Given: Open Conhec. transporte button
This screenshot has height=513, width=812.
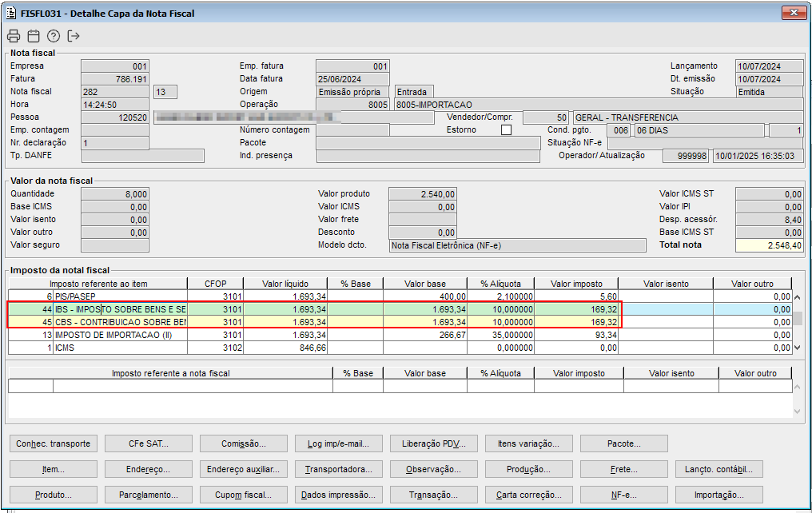Looking at the screenshot, I should tap(54, 443).
